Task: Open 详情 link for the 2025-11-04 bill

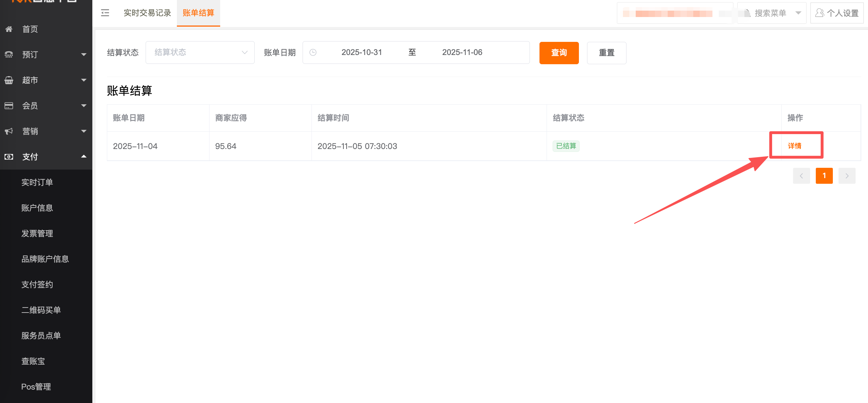Action: point(794,146)
